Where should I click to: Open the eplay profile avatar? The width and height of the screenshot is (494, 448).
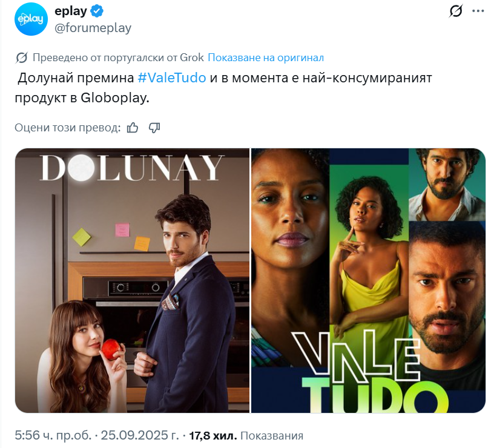[x=31, y=19]
